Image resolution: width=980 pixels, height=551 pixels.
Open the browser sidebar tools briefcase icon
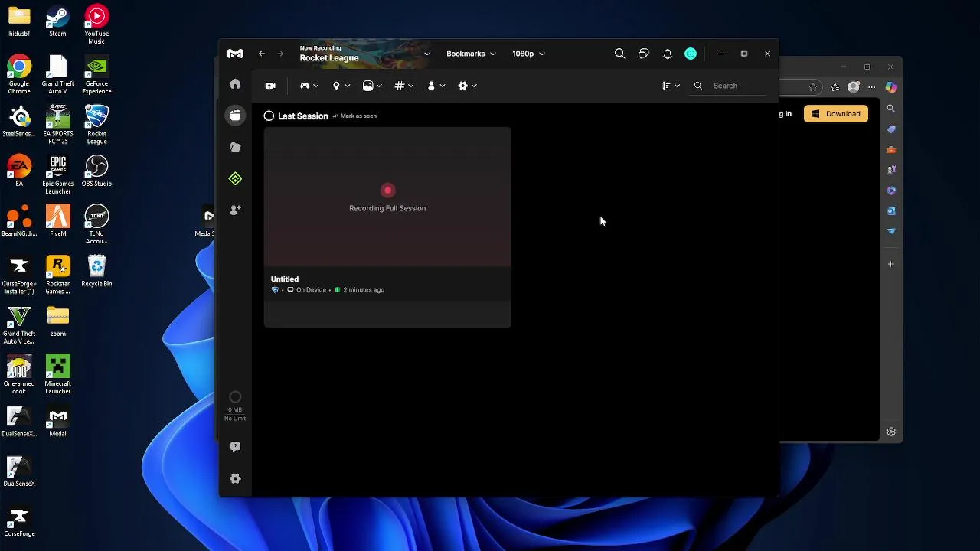[x=891, y=150]
